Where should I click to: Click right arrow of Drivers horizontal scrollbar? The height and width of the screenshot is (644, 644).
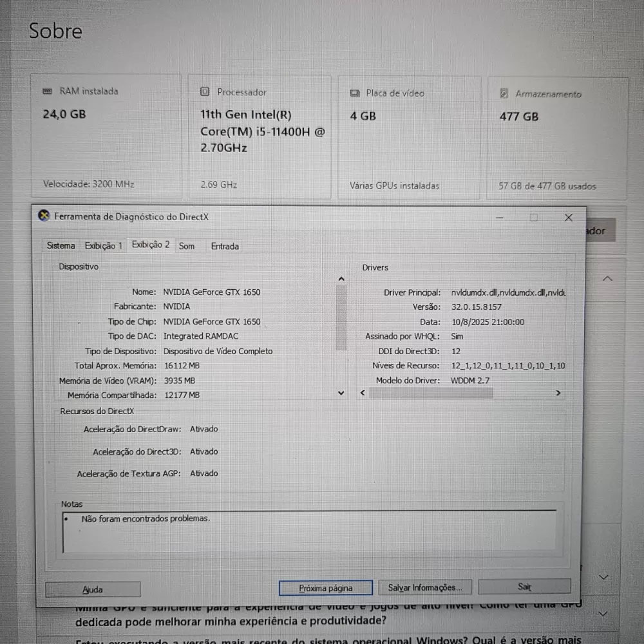click(558, 393)
